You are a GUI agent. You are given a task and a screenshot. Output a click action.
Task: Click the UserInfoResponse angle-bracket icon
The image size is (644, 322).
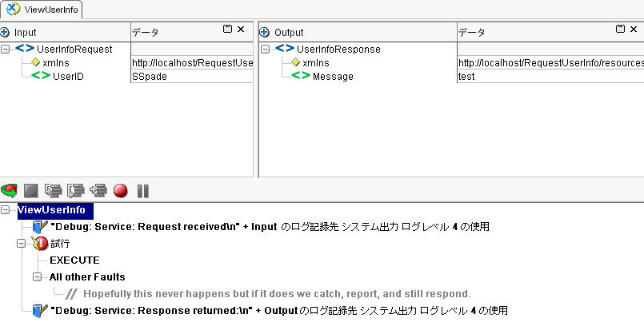(x=285, y=49)
